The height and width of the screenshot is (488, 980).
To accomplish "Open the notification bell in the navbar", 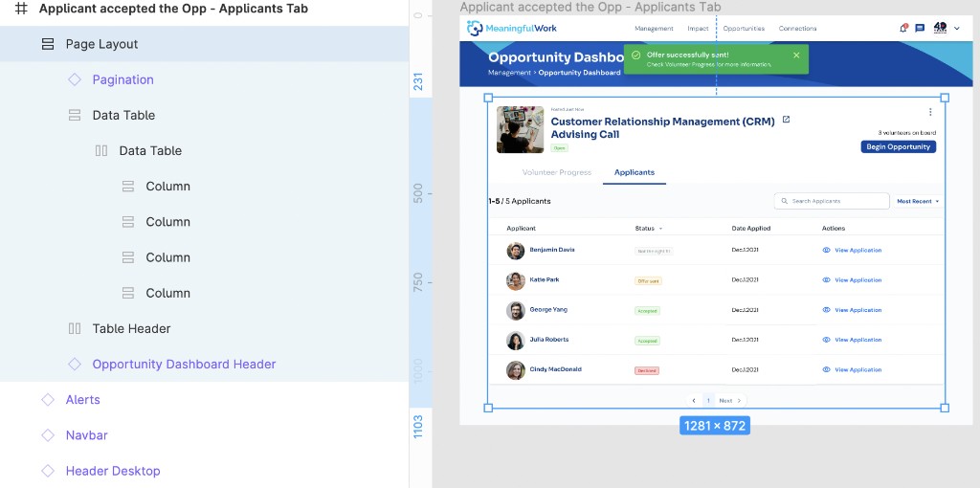I will coord(903,28).
